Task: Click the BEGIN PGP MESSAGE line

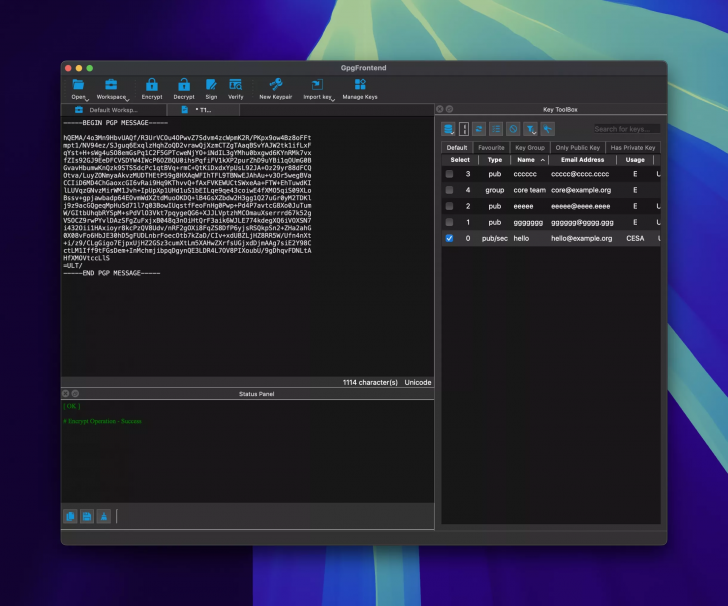Action: (116, 123)
